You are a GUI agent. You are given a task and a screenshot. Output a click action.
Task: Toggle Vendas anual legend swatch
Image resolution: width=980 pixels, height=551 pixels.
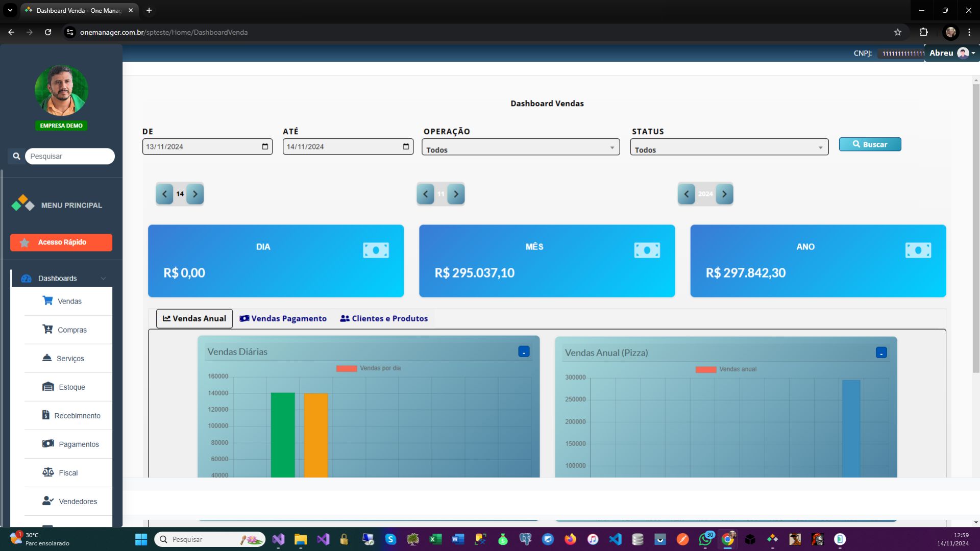[706, 369]
